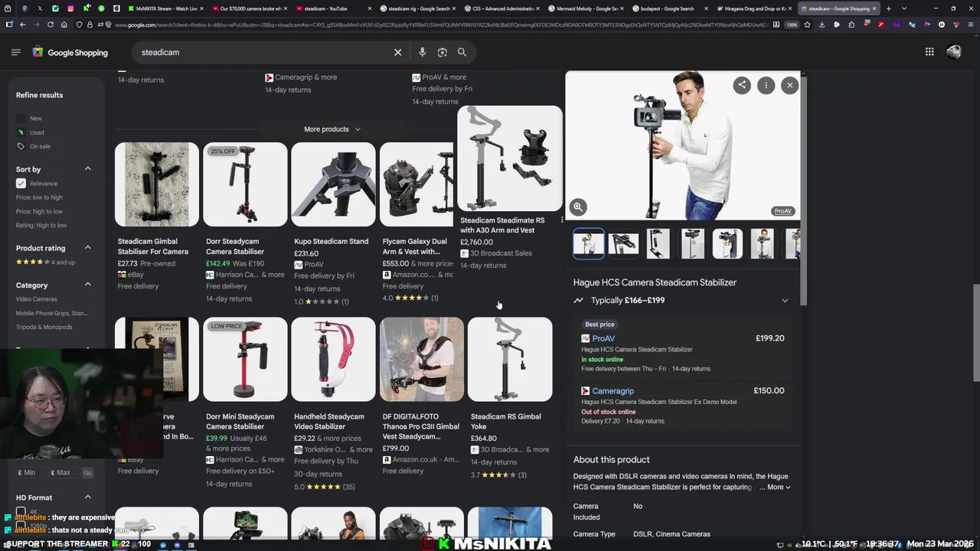The width and height of the screenshot is (980, 551).
Task: Click the price trend icon beside Typically
Action: coord(578,300)
